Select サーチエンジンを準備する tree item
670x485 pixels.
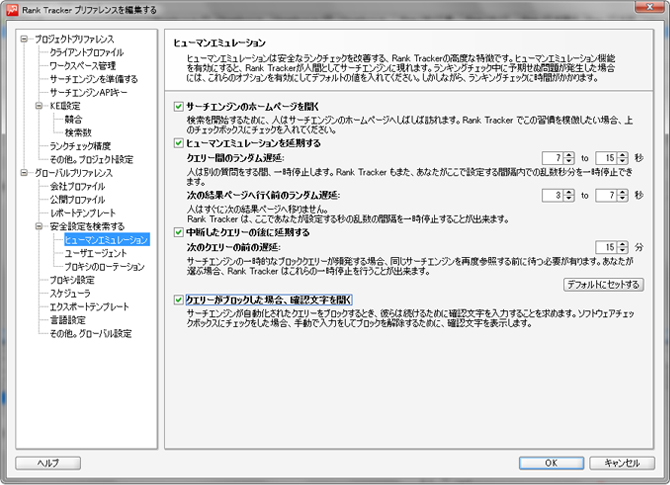(94, 79)
